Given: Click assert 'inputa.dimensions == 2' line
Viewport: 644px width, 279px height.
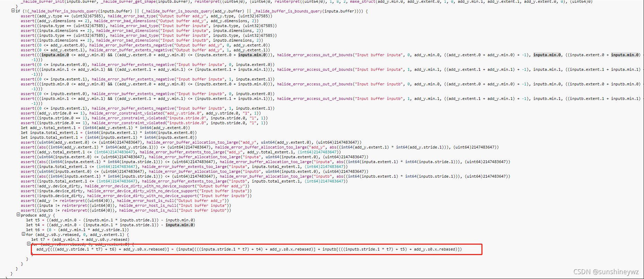Looking at the screenshot, I should (x=142, y=31).
